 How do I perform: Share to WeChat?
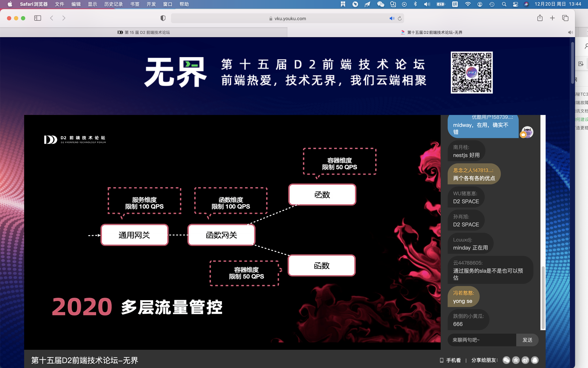(506, 360)
